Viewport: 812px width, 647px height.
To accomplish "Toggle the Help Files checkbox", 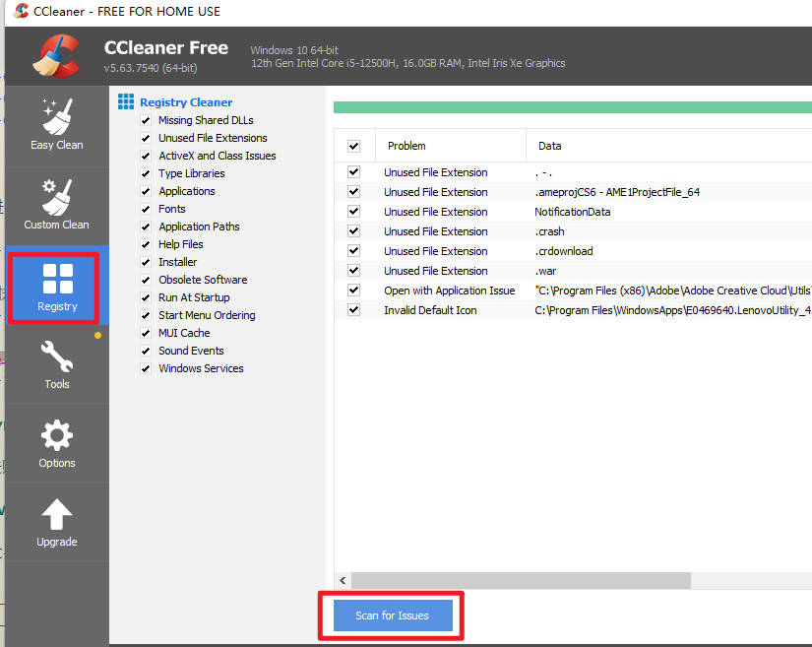I will [146, 244].
